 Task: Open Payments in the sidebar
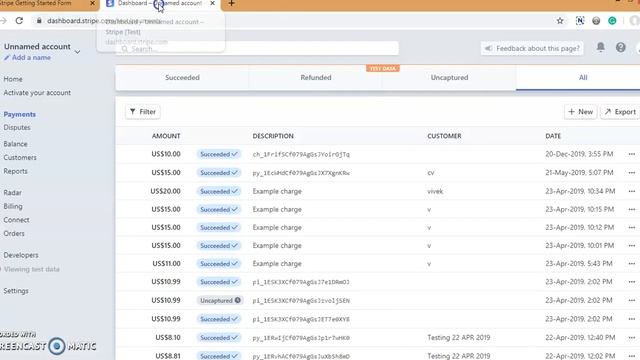point(20,114)
